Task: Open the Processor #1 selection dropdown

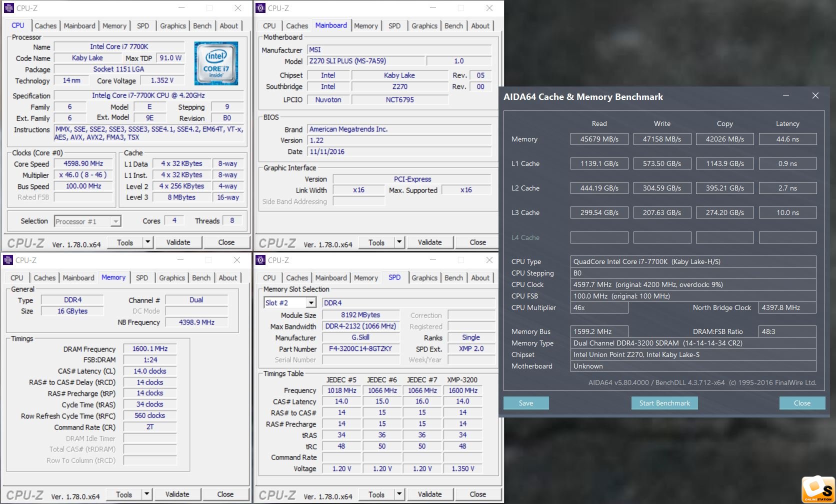Action: click(115, 221)
